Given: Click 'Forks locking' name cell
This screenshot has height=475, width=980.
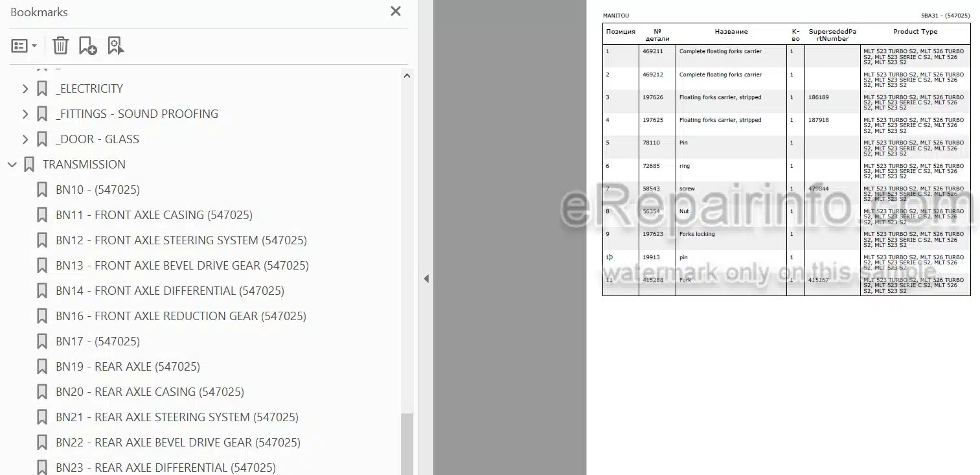Looking at the screenshot, I should (697, 234).
